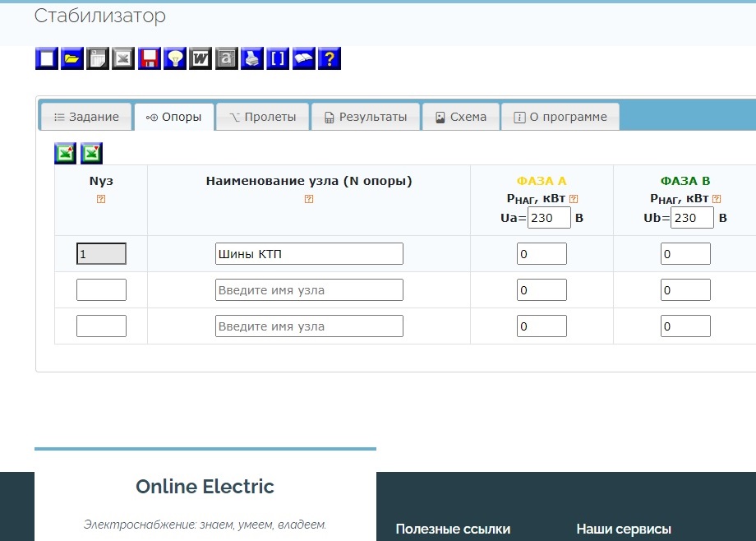Click the square brackets toolbar icon

tap(278, 58)
